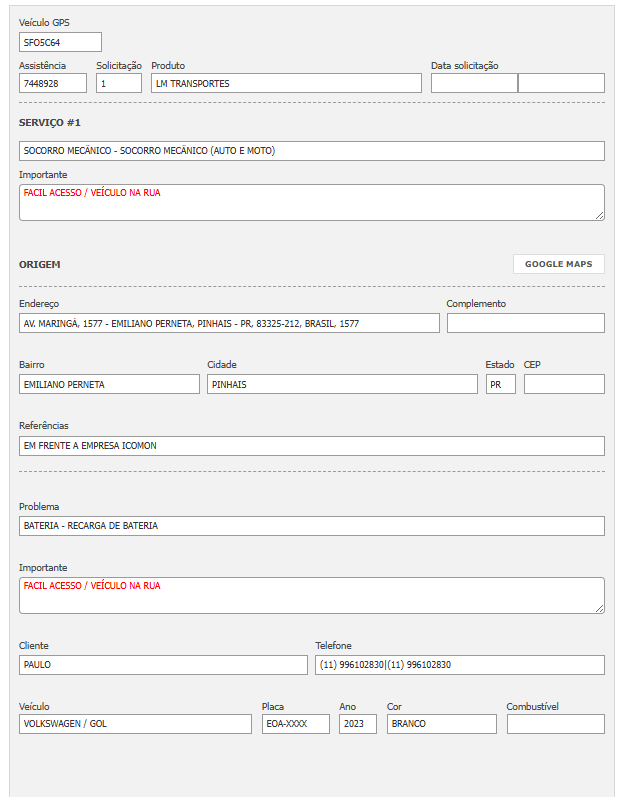The image size is (632, 797).
Task: Select the Bairro field with EMILIANO PERNETA
Action: click(109, 384)
